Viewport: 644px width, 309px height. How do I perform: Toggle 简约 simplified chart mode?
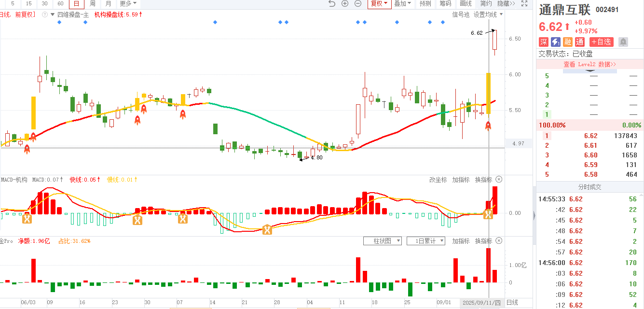(x=486, y=3)
